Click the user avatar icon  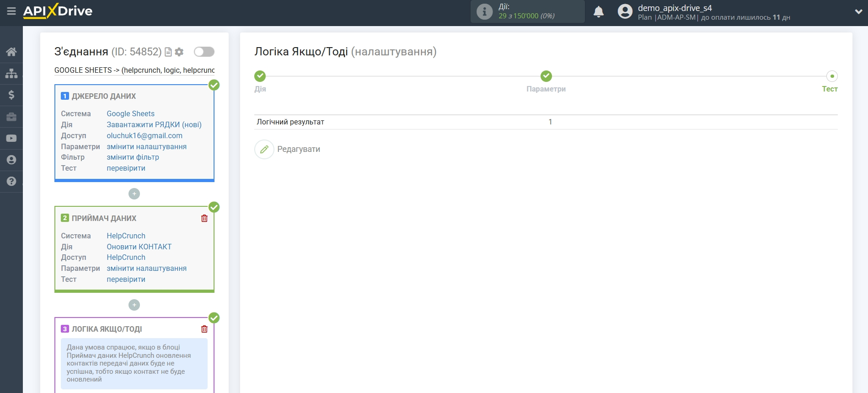[625, 11]
